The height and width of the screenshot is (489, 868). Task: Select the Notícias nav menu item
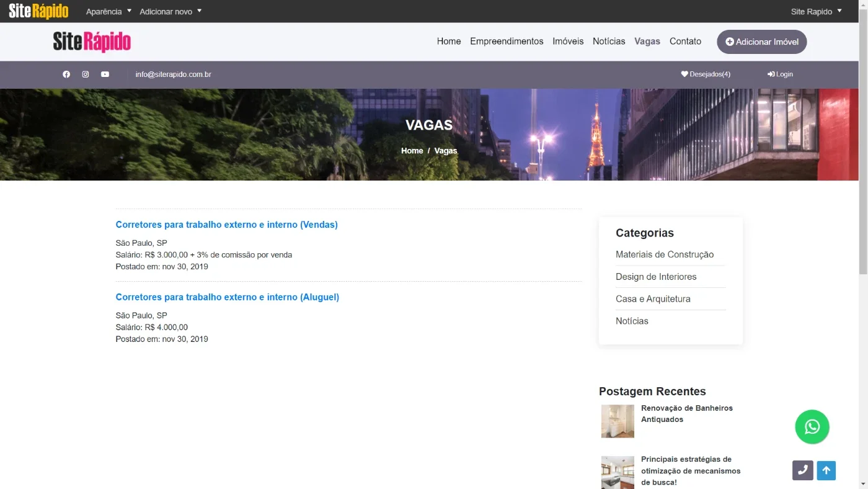[609, 42]
